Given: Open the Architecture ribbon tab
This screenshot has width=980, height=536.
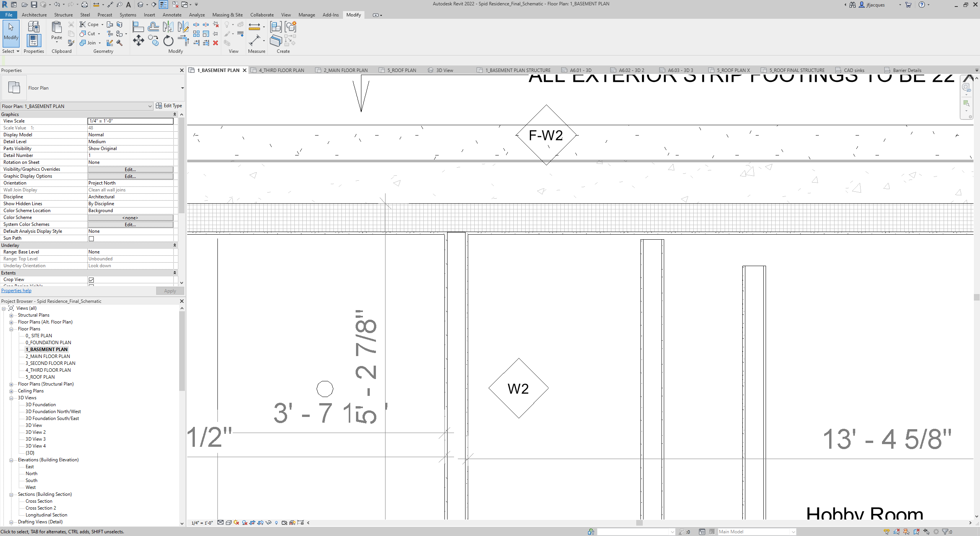Looking at the screenshot, I should click(34, 15).
